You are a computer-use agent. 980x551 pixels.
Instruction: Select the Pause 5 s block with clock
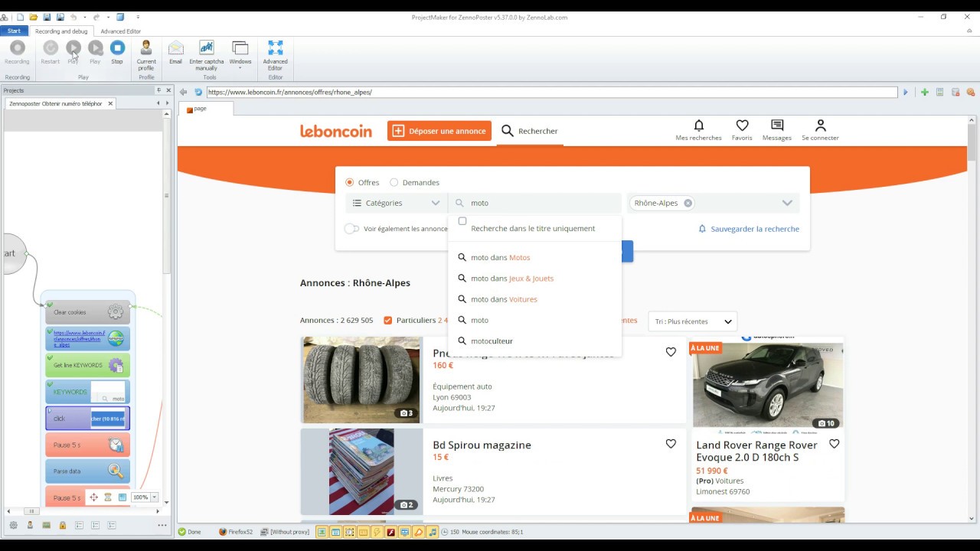pyautogui.click(x=87, y=445)
